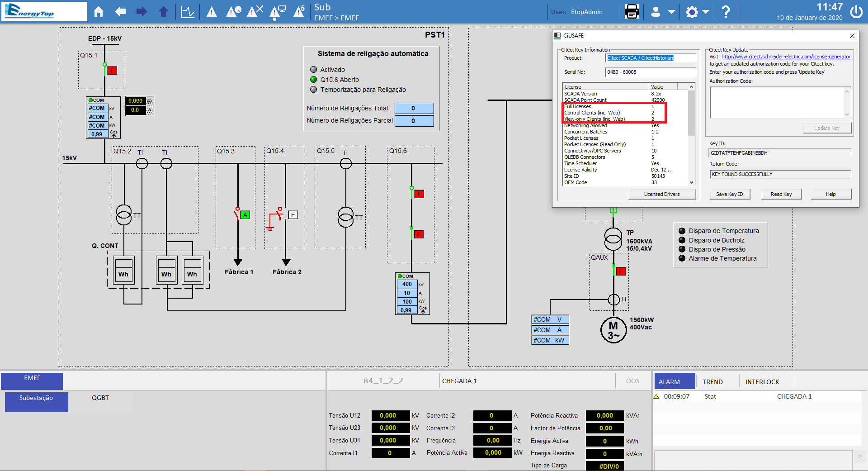
Task: Click the power shutdown icon
Action: pyautogui.click(x=856, y=12)
